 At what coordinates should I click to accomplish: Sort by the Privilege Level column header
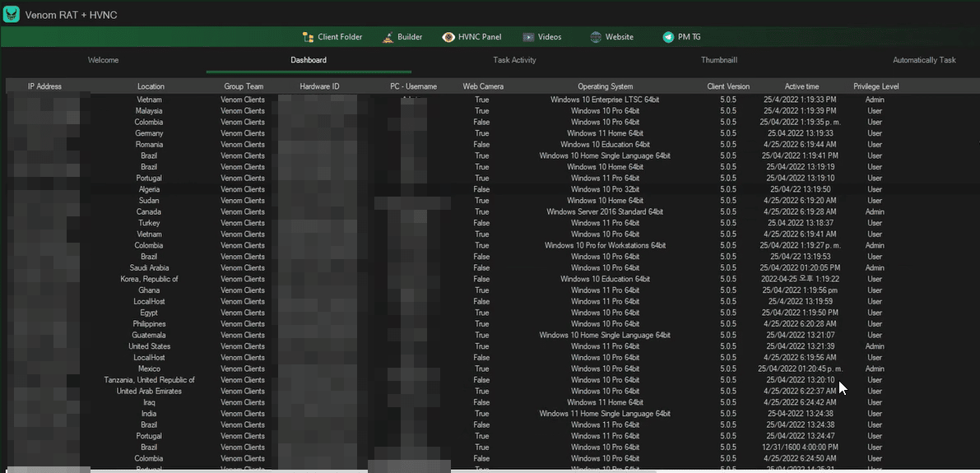pyautogui.click(x=876, y=86)
